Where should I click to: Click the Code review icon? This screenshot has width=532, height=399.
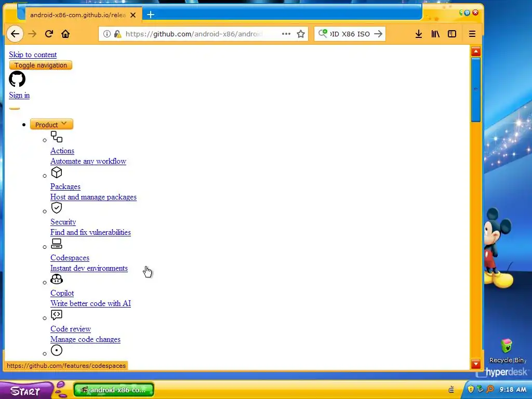pos(57,315)
